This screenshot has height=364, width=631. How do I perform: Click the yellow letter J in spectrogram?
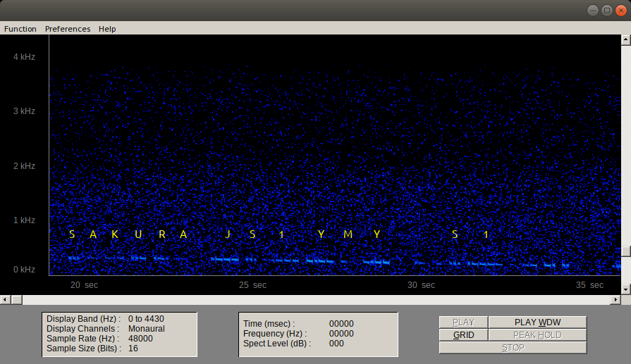click(228, 234)
